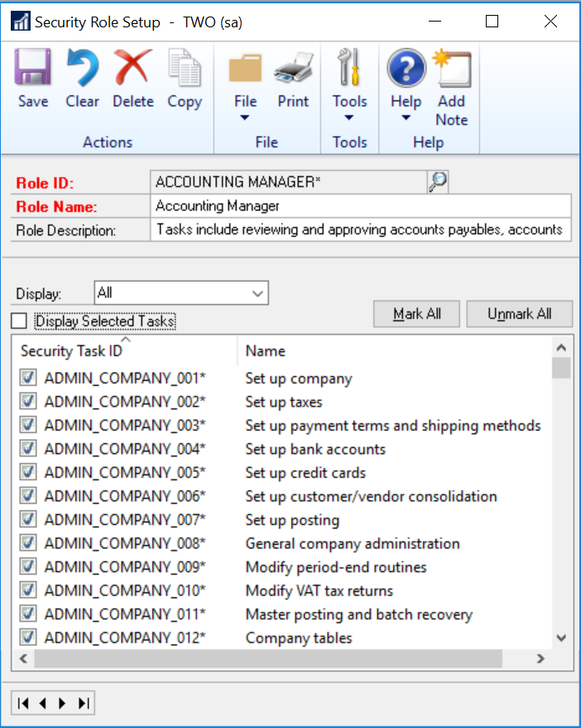Open the Tools wrench and screwdriver icon
Image resolution: width=581 pixels, height=728 pixels.
(349, 67)
